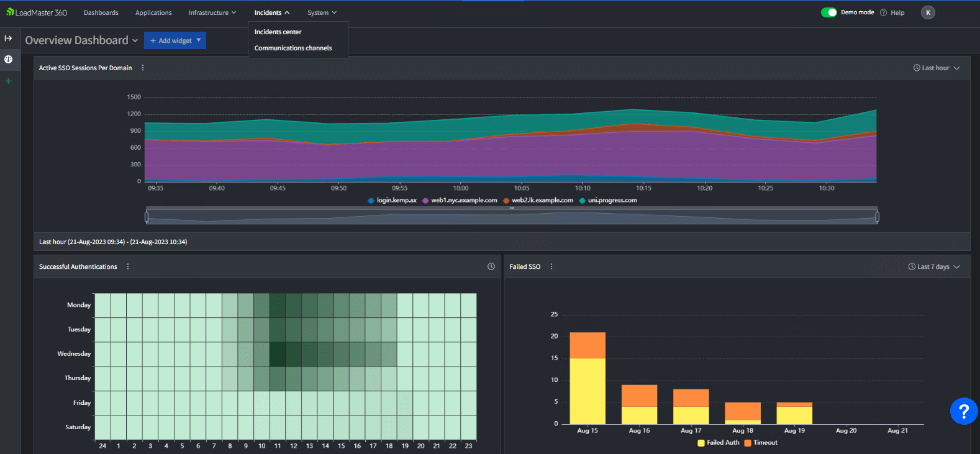980x454 pixels.
Task: Click the LoadMaster 360 logo
Action: (x=37, y=12)
